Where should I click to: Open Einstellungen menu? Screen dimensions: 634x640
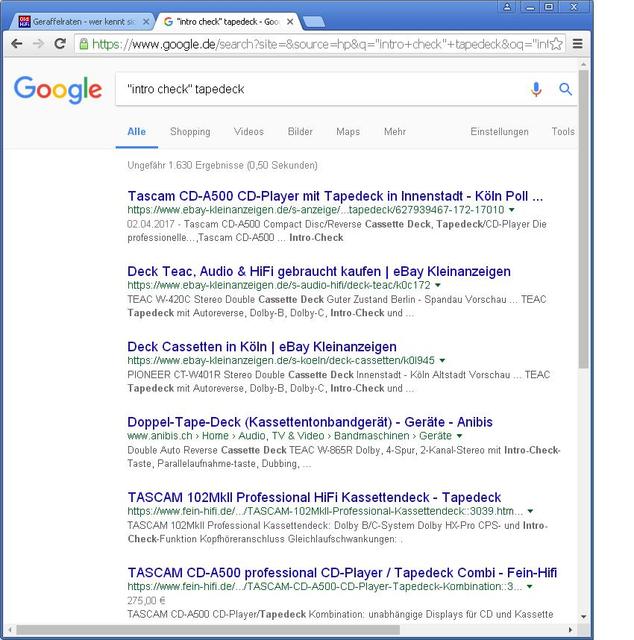[x=499, y=131]
